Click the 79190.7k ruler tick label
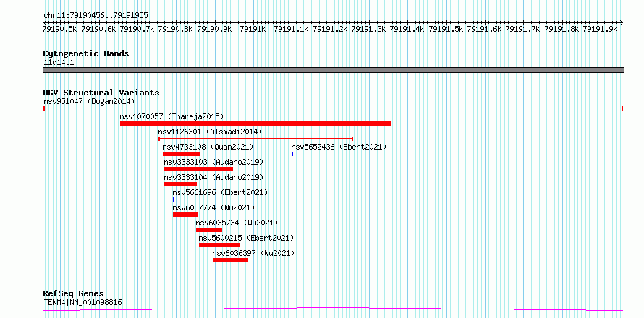This screenshot has height=318, width=644. tap(137, 29)
